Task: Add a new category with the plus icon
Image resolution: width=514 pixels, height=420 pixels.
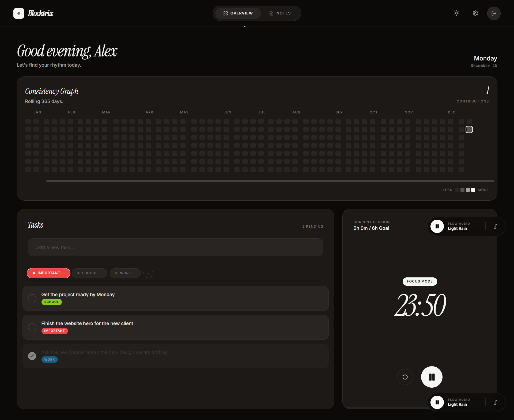Action: pyautogui.click(x=148, y=273)
